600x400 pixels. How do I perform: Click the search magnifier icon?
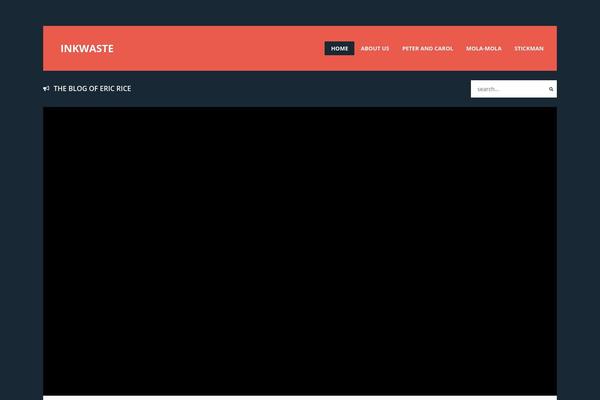pos(551,89)
